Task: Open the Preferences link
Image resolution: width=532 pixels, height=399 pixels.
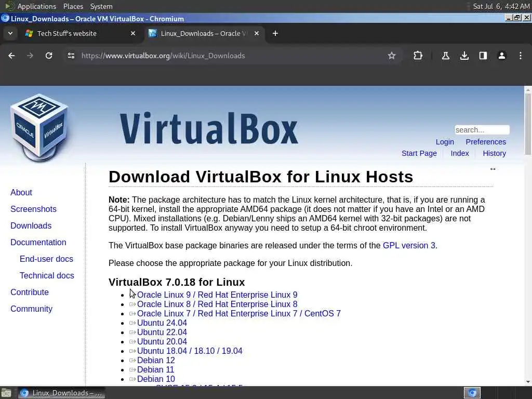Action: click(486, 142)
